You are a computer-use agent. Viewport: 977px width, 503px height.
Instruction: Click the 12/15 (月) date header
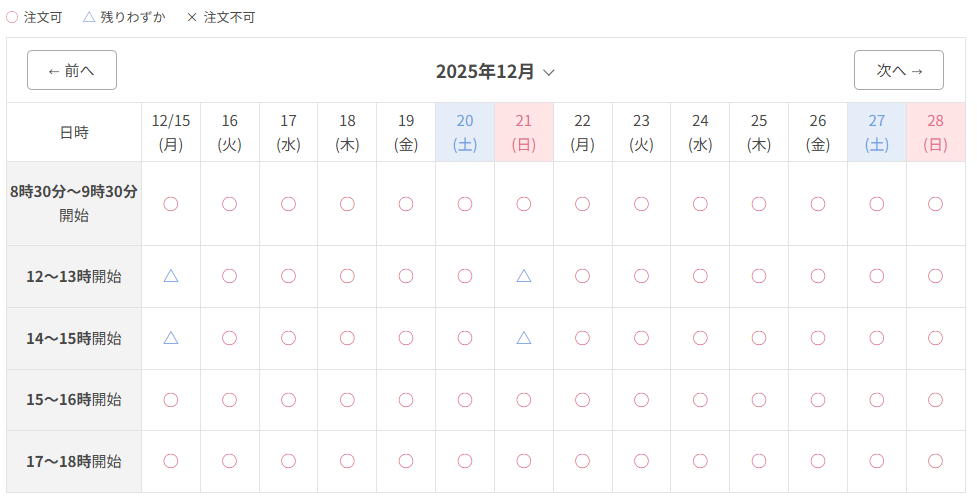171,132
